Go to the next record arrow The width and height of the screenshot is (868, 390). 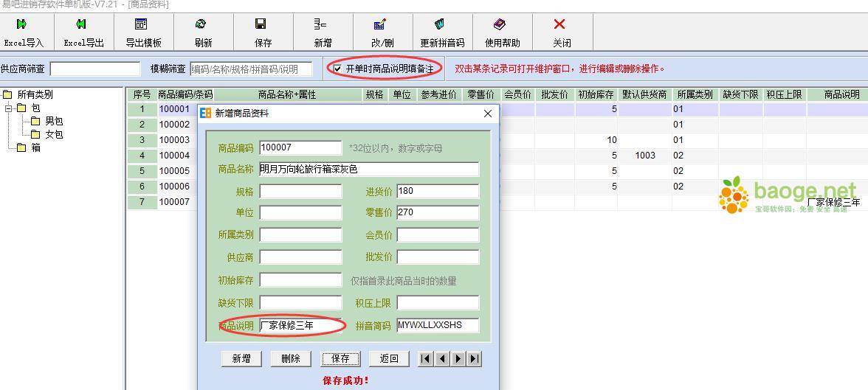(x=458, y=358)
